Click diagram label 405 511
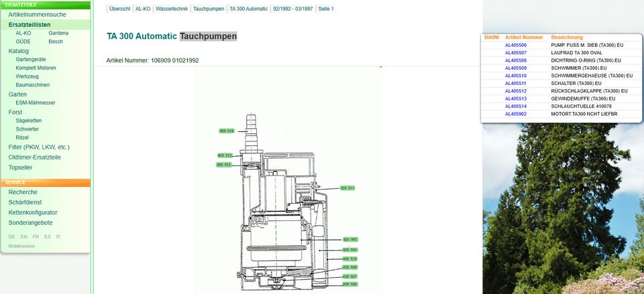Screen dimensions: 644x294 pos(347,188)
